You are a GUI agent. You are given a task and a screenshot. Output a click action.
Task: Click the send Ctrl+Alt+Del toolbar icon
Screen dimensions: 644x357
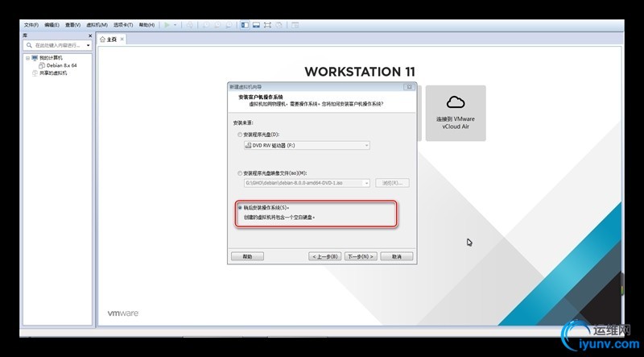[190, 25]
